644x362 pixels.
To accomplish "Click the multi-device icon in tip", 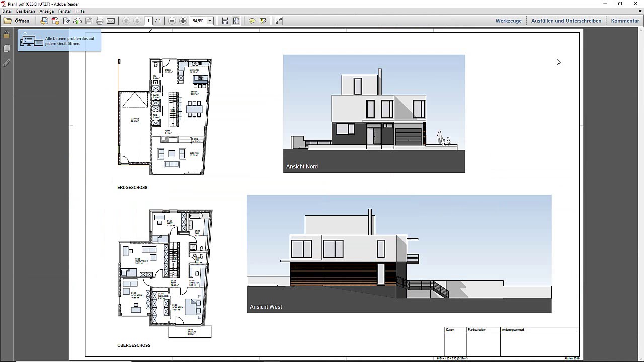I will pos(31,41).
